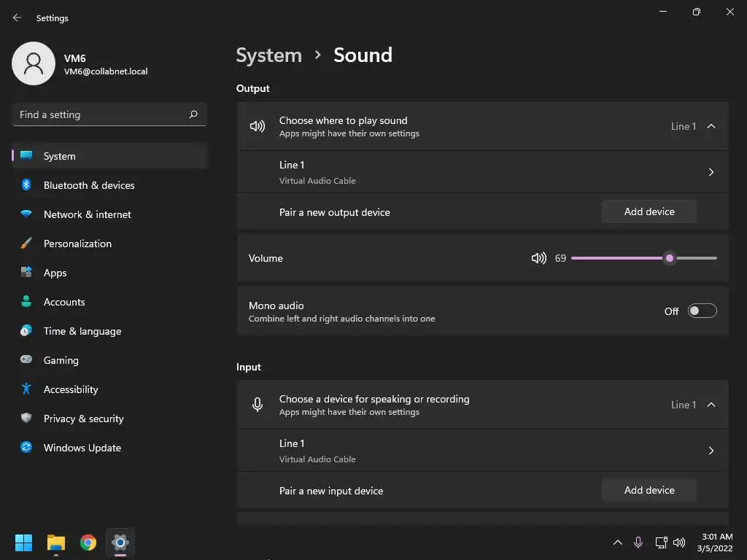Open Bluetooth & devices settings
This screenshot has width=747, height=560.
(x=89, y=185)
